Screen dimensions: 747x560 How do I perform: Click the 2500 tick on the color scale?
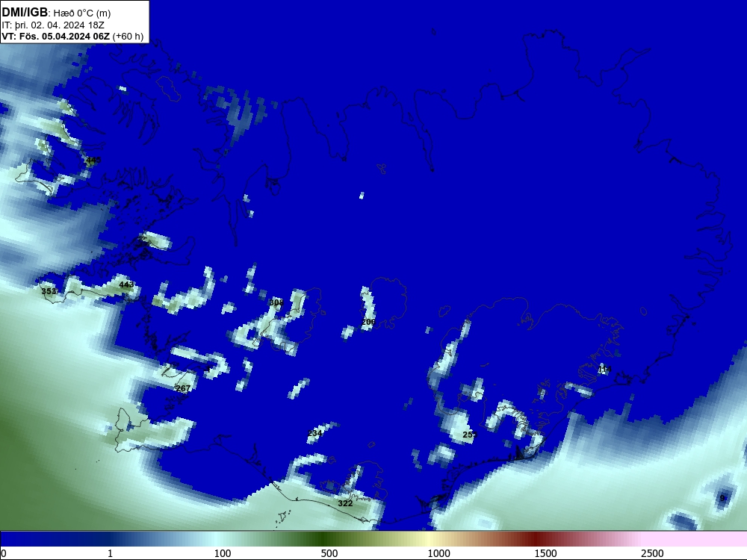coord(652,553)
